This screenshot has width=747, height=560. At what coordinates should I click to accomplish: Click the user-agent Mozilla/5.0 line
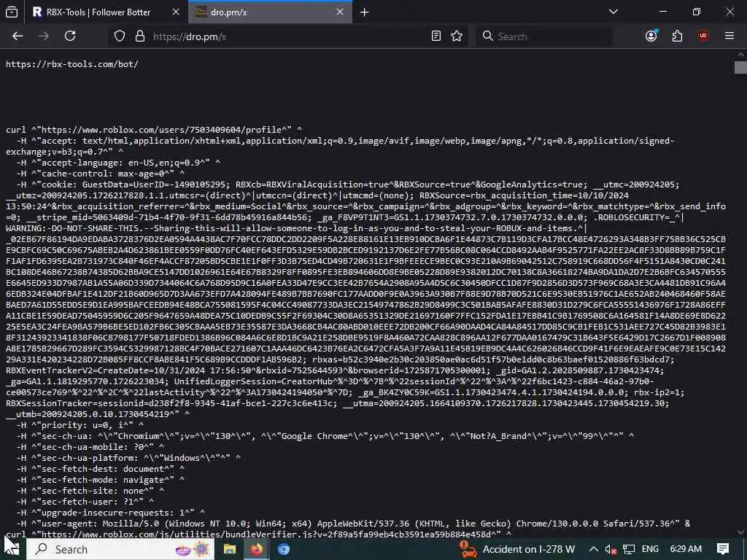pyautogui.click(x=354, y=524)
